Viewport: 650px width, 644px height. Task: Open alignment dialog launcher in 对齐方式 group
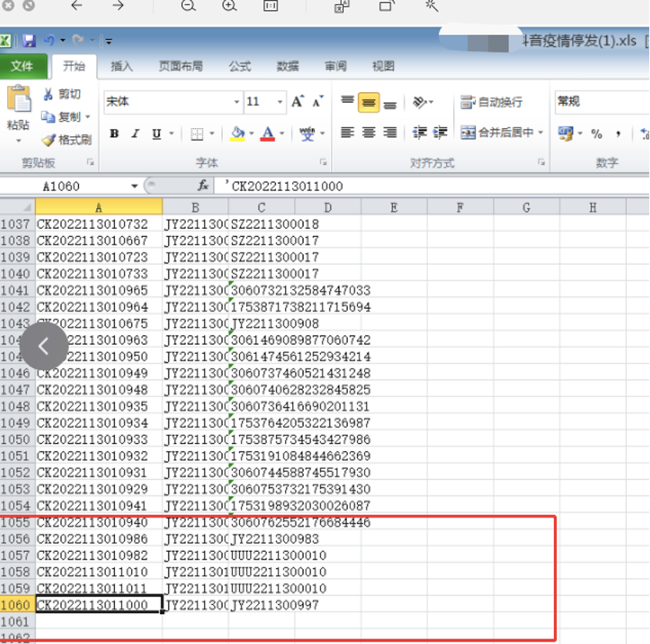[x=541, y=162]
